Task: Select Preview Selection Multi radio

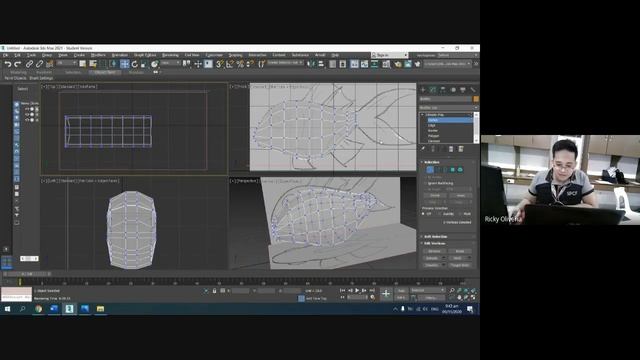Action: coord(461,214)
